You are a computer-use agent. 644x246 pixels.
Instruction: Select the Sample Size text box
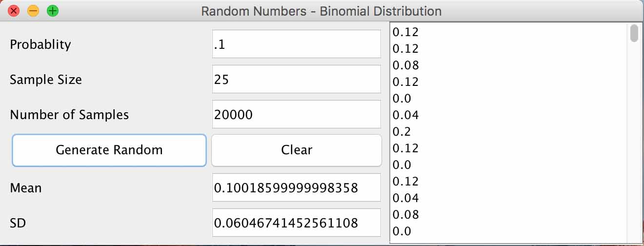pos(297,79)
